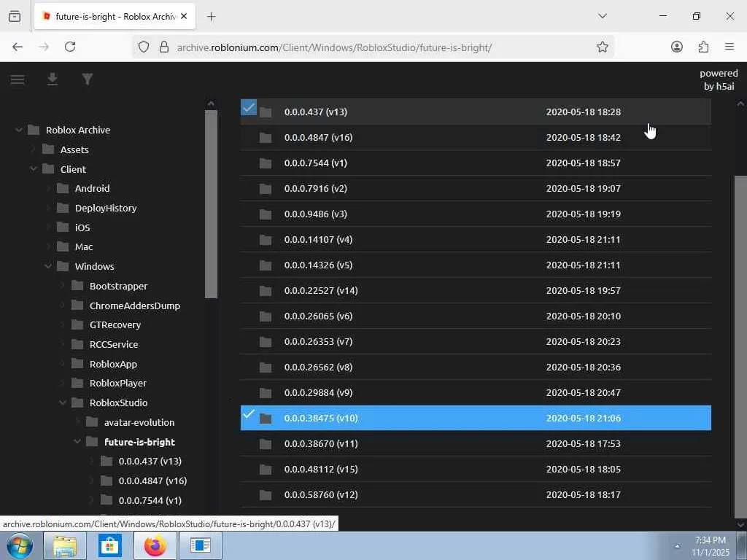Click the folder icon of 0.0.0.26065 (v6) row
747x560 pixels.
point(266,316)
